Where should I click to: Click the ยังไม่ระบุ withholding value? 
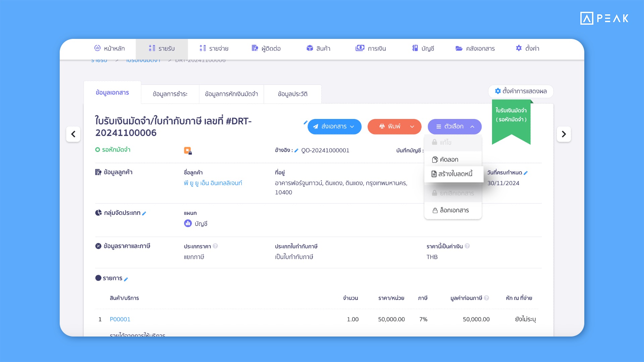tap(525, 319)
